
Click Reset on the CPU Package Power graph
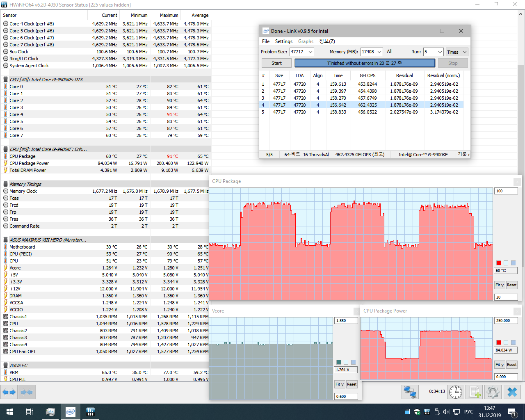tap(511, 365)
